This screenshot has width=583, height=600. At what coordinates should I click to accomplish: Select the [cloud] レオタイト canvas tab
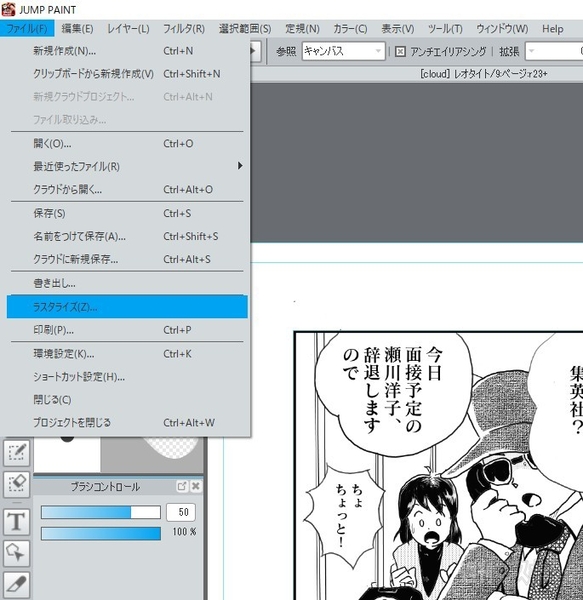click(483, 73)
